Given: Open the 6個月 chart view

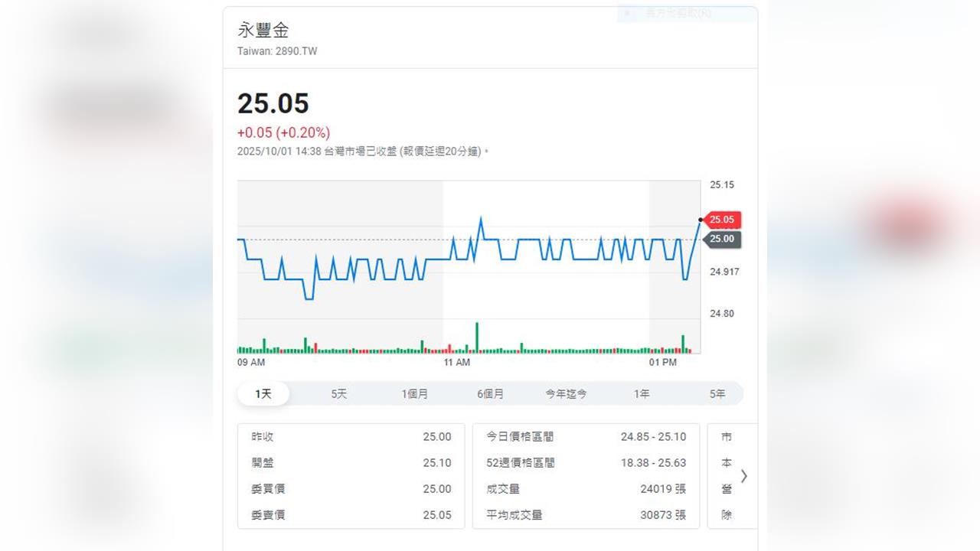Looking at the screenshot, I should coord(491,394).
